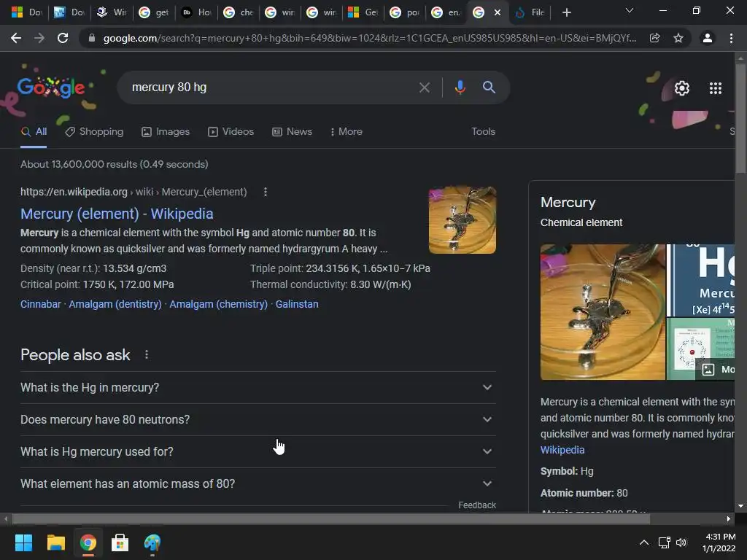This screenshot has width=747, height=560.
Task: Share this page from the address bar
Action: [x=654, y=38]
